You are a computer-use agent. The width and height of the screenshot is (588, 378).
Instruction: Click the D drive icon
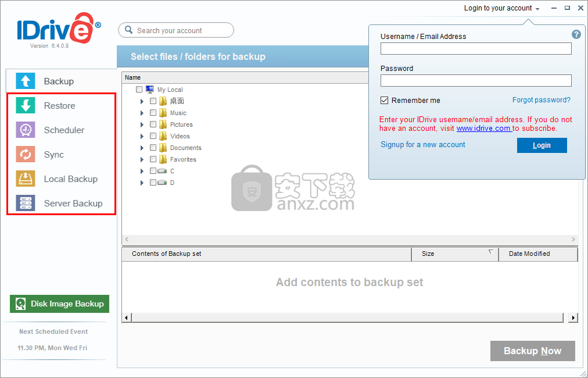[162, 183]
